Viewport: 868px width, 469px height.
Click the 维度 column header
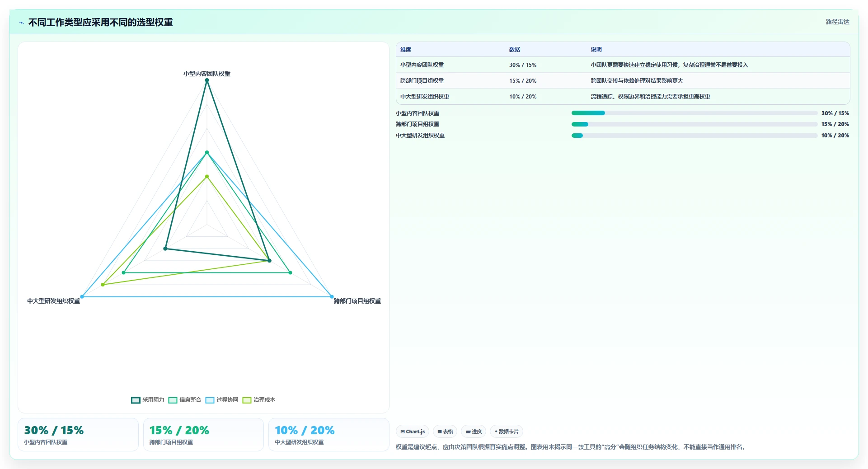tap(406, 50)
